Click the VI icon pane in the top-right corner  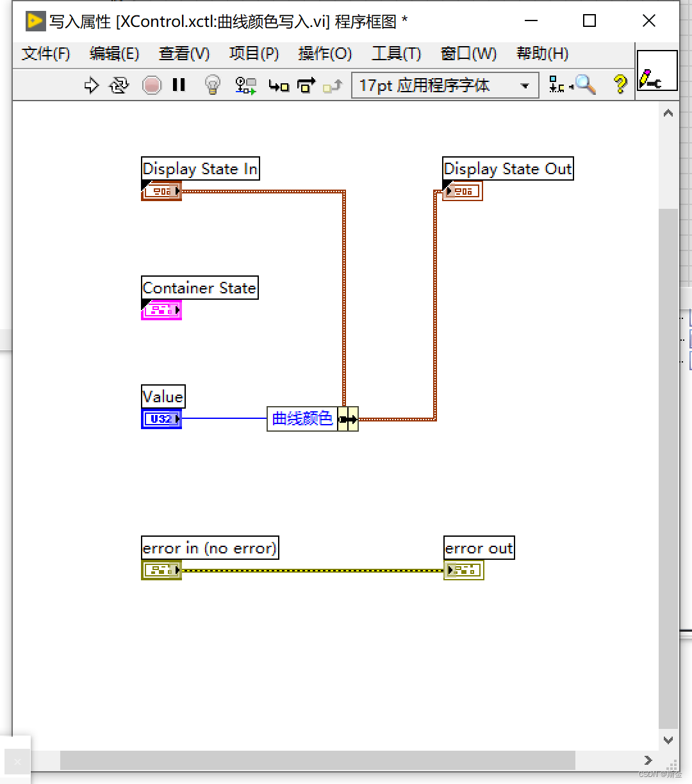pyautogui.click(x=657, y=70)
